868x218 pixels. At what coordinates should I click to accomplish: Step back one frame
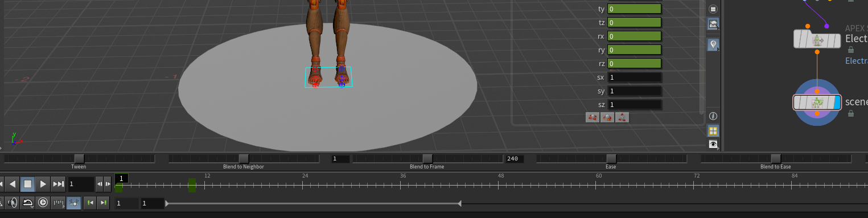(100, 184)
